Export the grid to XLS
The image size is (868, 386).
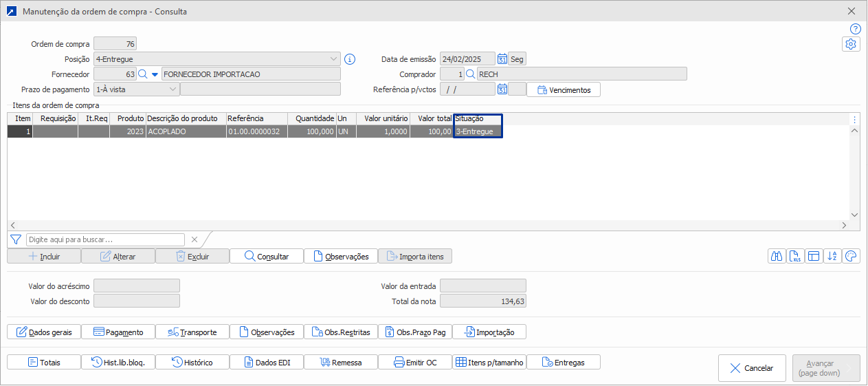[x=796, y=256]
